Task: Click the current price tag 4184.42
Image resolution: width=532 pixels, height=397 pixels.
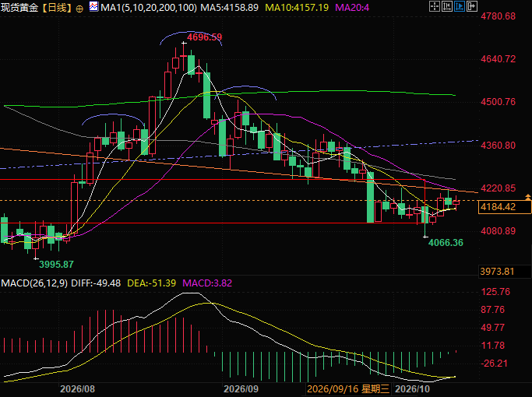Action: [505, 207]
